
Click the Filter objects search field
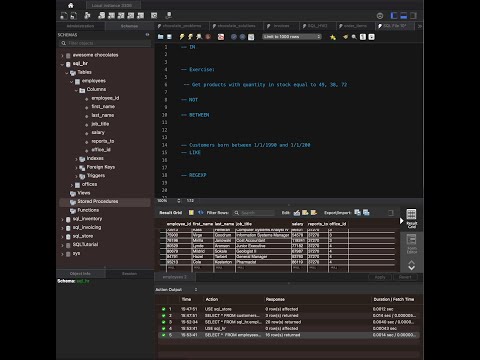click(x=106, y=43)
